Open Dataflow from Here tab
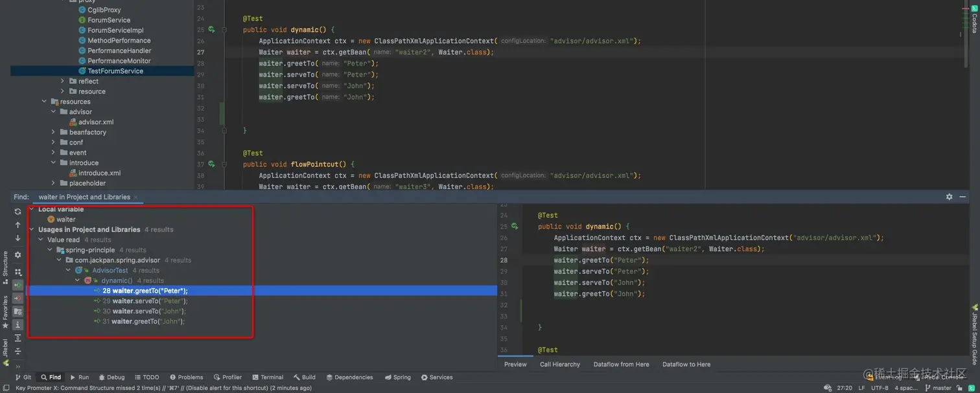 [621, 365]
